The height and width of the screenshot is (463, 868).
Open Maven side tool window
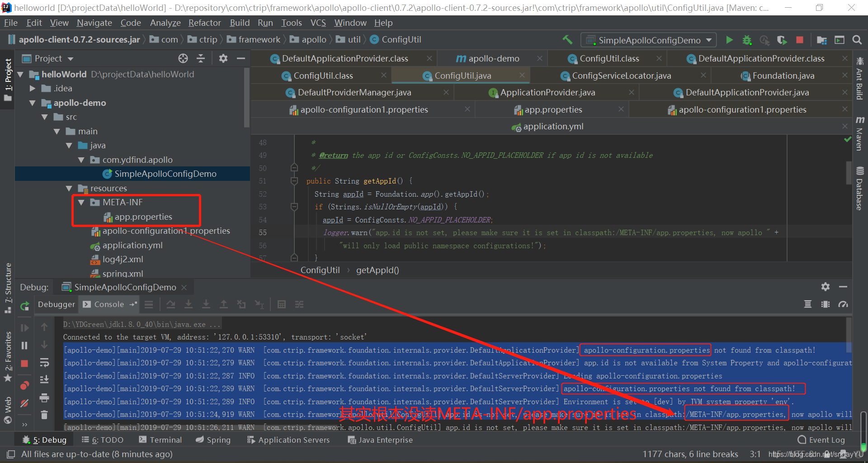(859, 133)
